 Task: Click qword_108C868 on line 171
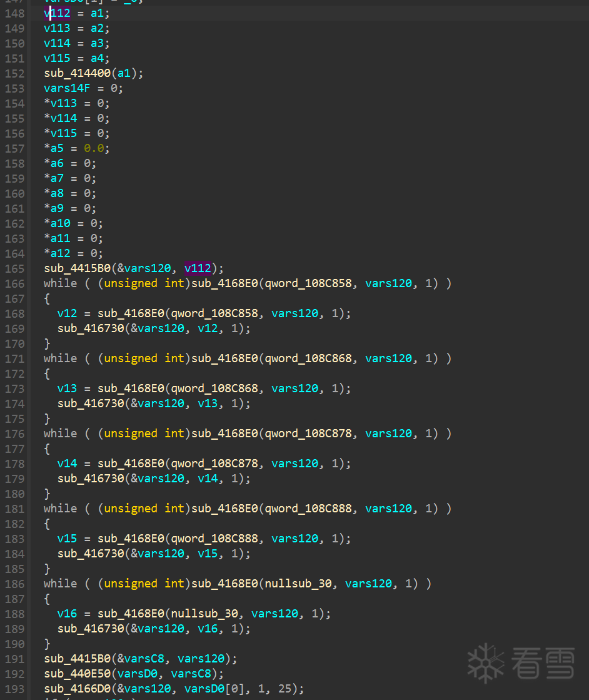pyautogui.click(x=308, y=358)
